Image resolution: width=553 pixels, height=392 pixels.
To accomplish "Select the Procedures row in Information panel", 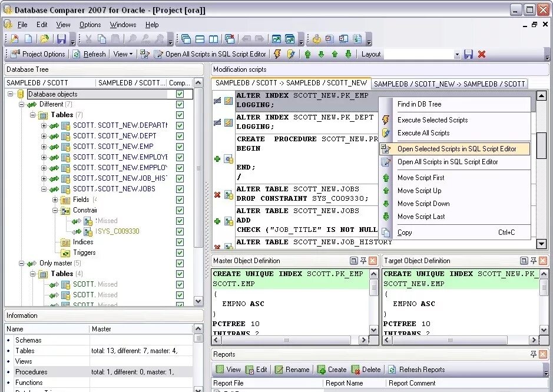I will coord(99,371).
